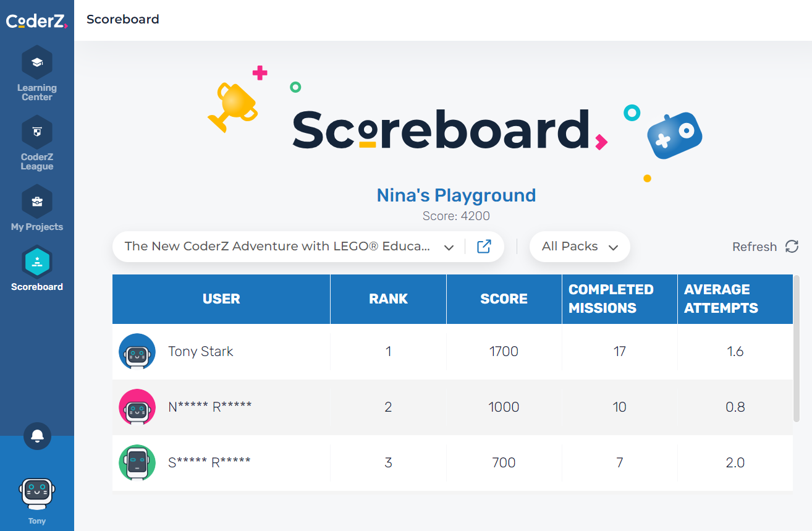Open course in new window icon

(484, 247)
